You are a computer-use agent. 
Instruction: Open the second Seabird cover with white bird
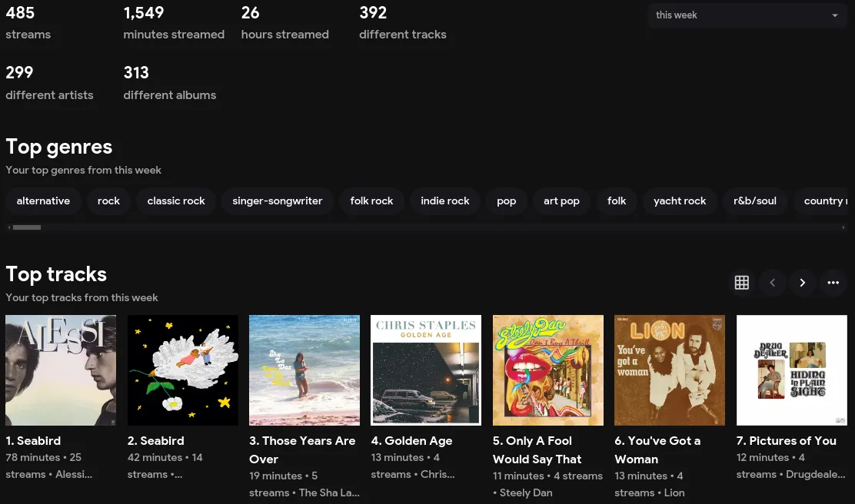point(183,370)
